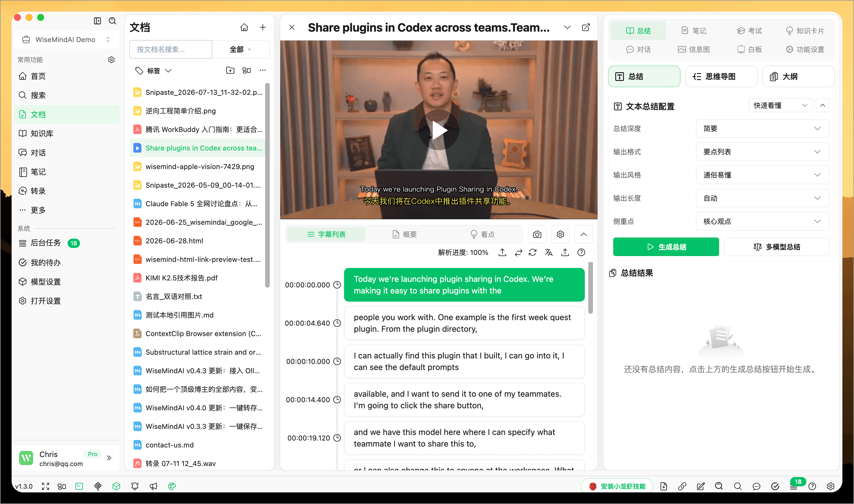
Task: Open the 输出格式 dropdown showing 要点列表
Action: click(x=762, y=152)
